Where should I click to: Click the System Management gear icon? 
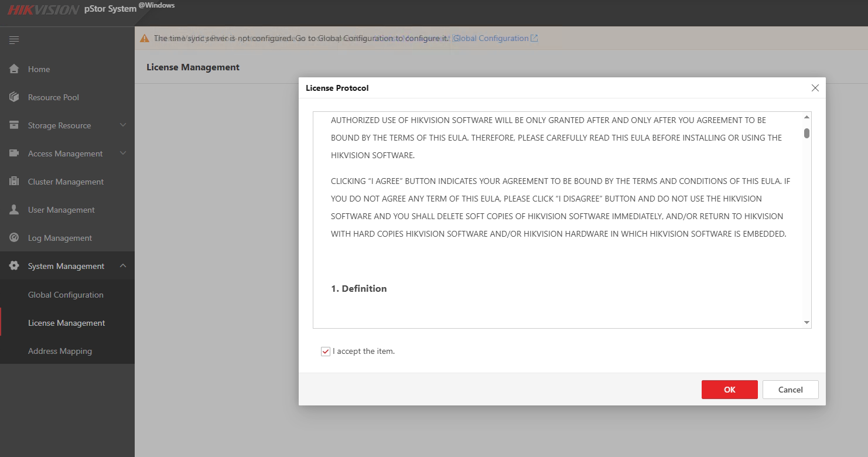pyautogui.click(x=14, y=266)
